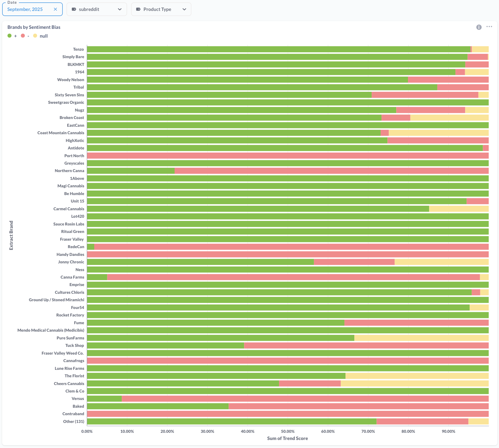Click the chevron arrow on subreddit filter
Image resolution: width=499 pixels, height=448 pixels.
tap(120, 9)
